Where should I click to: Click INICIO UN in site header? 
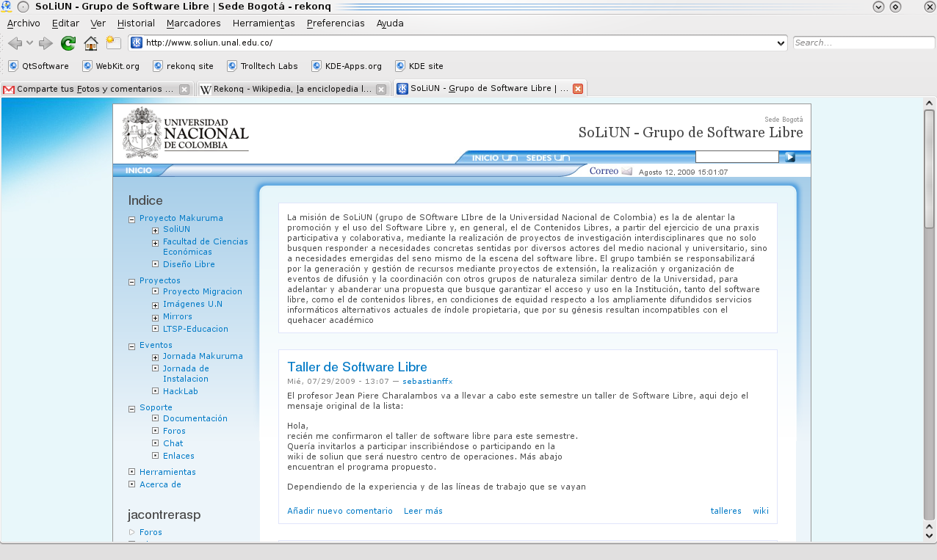(x=494, y=158)
